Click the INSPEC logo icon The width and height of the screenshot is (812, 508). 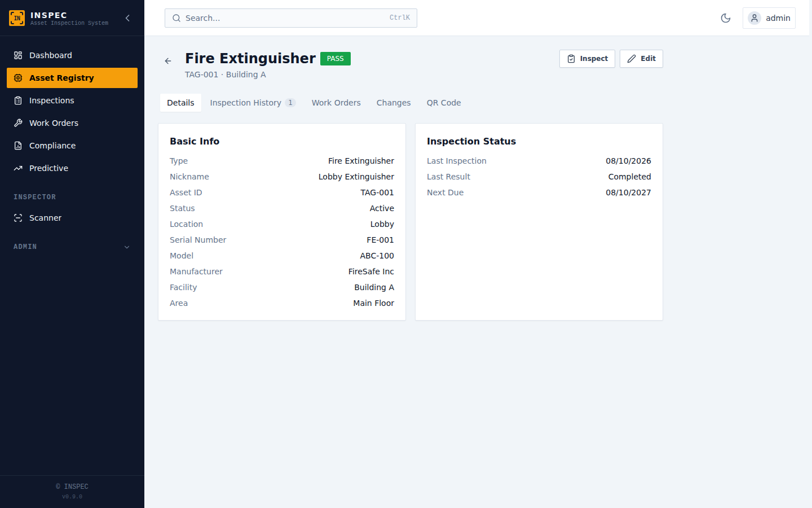pos(17,18)
